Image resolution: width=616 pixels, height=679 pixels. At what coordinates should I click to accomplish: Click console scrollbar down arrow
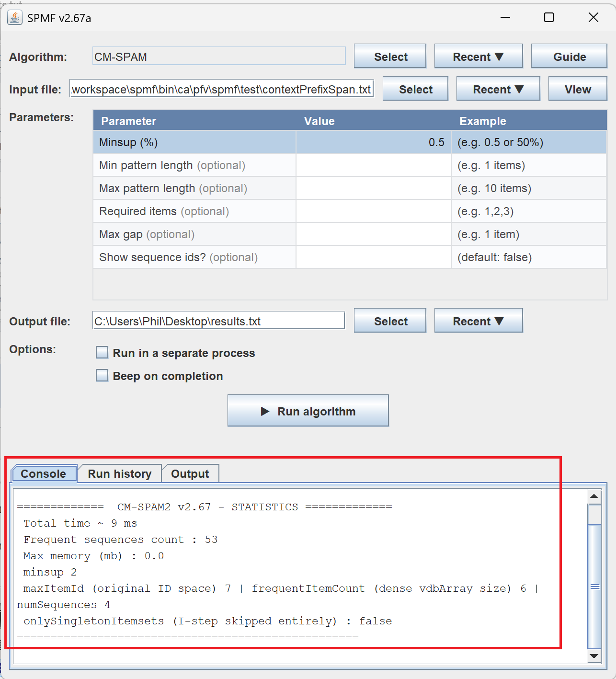coord(594,656)
